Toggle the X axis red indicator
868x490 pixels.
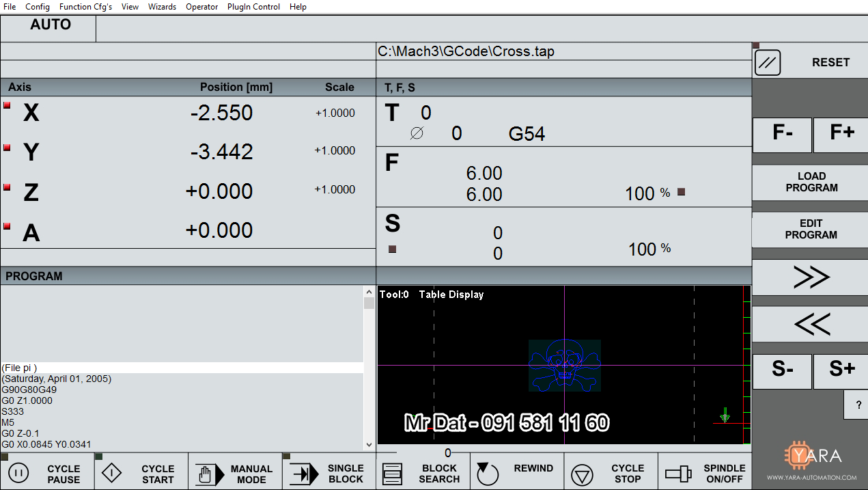pyautogui.click(x=8, y=105)
